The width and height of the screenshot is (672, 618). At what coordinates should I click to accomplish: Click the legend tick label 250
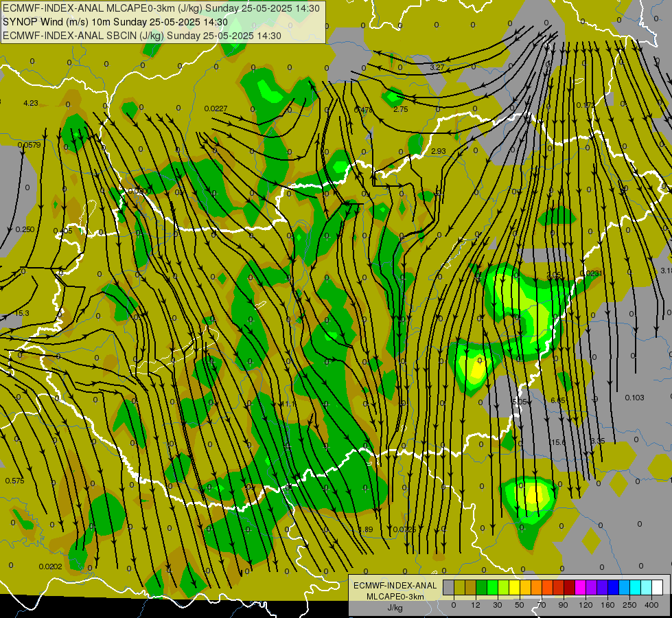[x=629, y=605]
